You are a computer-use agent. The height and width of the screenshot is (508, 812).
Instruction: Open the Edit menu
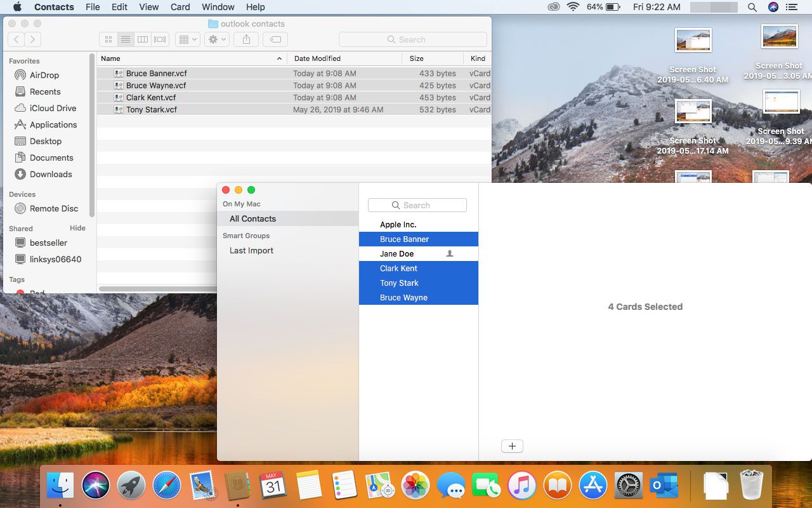tap(119, 7)
